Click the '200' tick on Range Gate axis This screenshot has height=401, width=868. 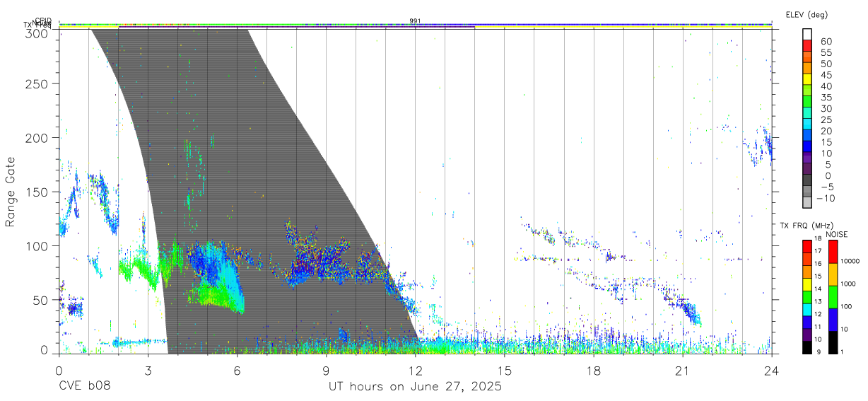coord(37,137)
